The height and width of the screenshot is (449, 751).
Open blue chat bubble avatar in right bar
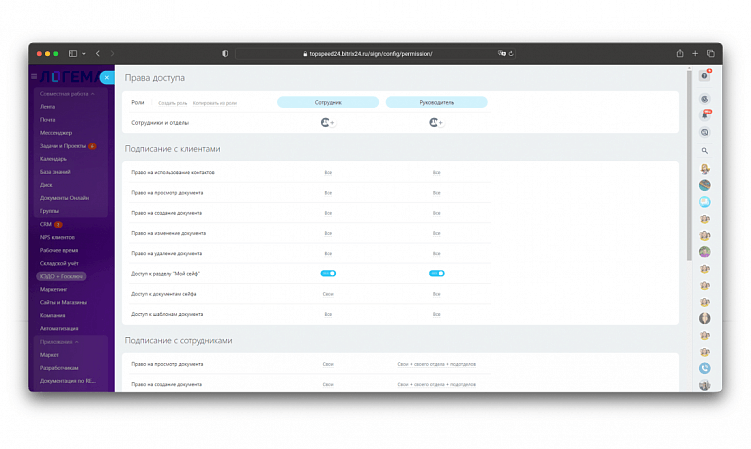tap(705, 202)
